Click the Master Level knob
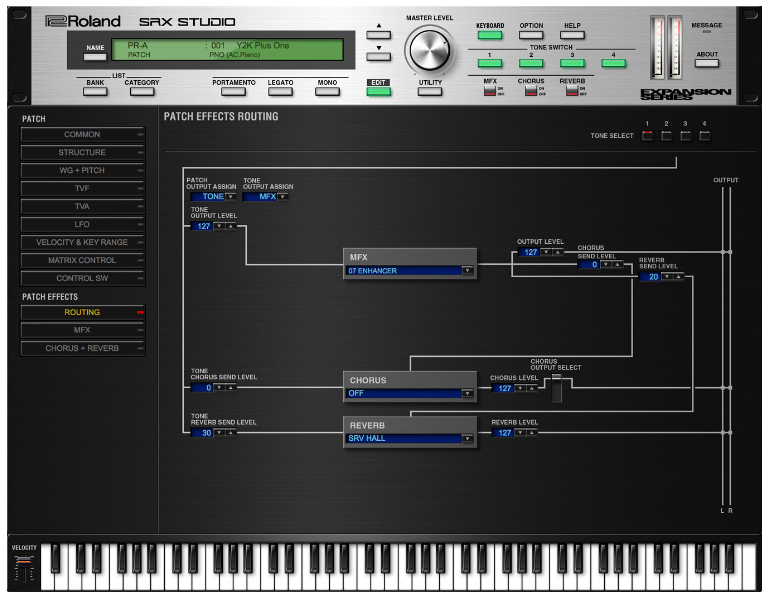Image resolution: width=773 pixels, height=600 pixels. point(430,50)
